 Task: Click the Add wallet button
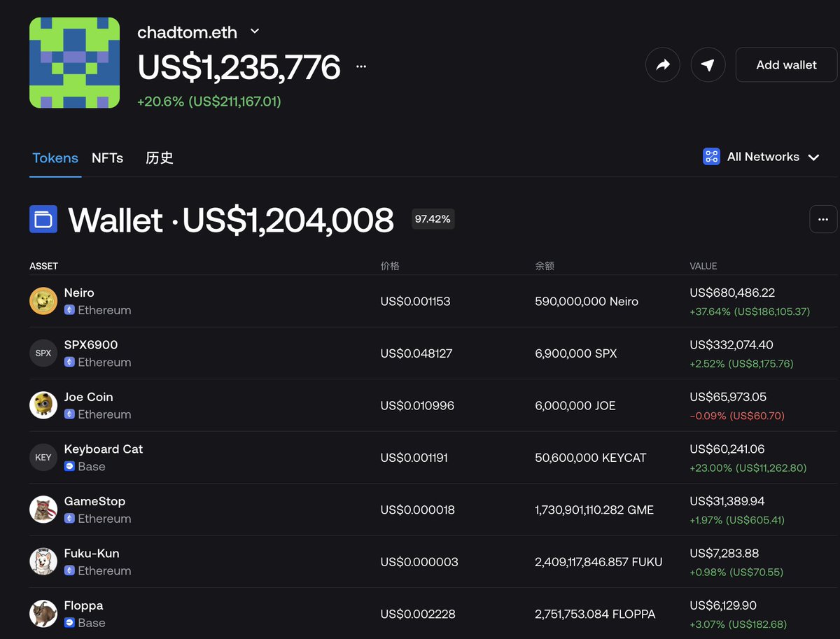[x=786, y=65]
